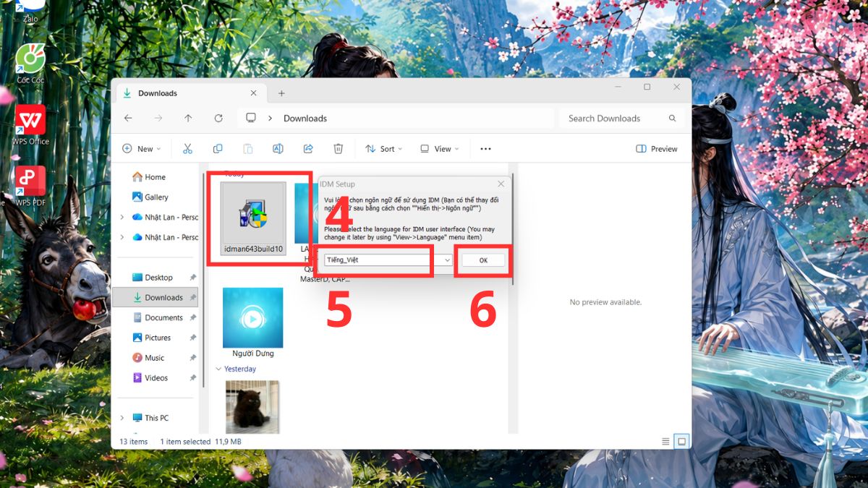Go back using the Explorer back arrow
The width and height of the screenshot is (868, 488).
click(x=128, y=118)
